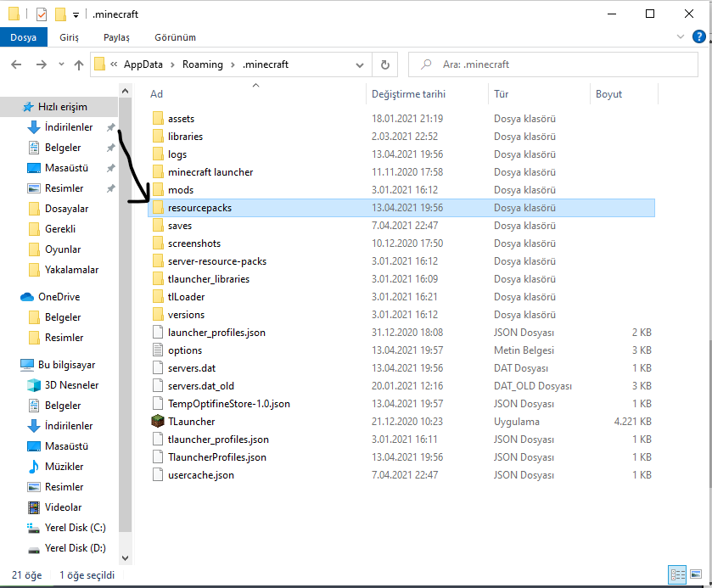Open the Gerekli sidebar folder
The height and width of the screenshot is (588, 712).
60,229
